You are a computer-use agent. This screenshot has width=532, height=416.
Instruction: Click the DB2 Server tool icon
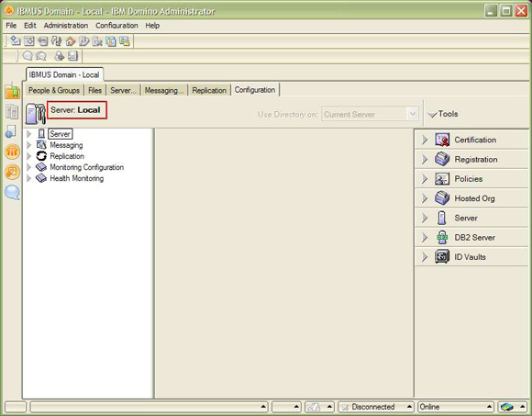pyautogui.click(x=442, y=237)
